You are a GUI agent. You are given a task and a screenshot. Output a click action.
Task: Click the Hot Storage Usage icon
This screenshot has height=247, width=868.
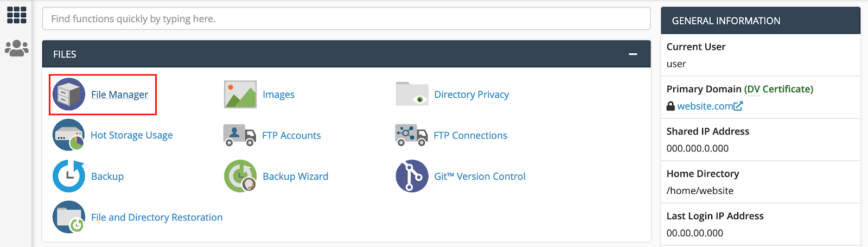[68, 135]
